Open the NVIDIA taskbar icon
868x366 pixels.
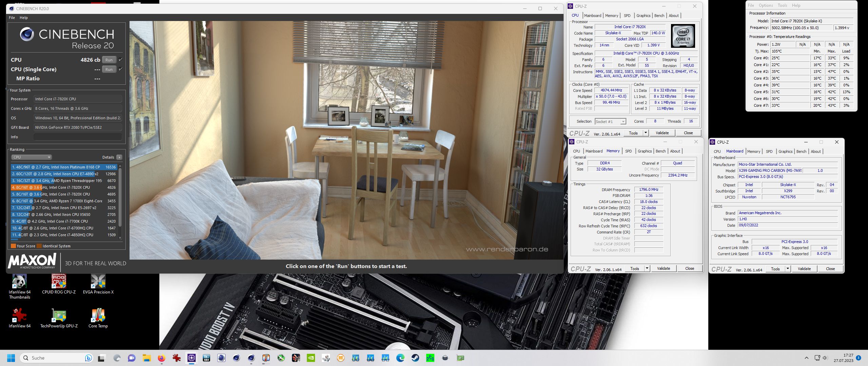(x=311, y=358)
